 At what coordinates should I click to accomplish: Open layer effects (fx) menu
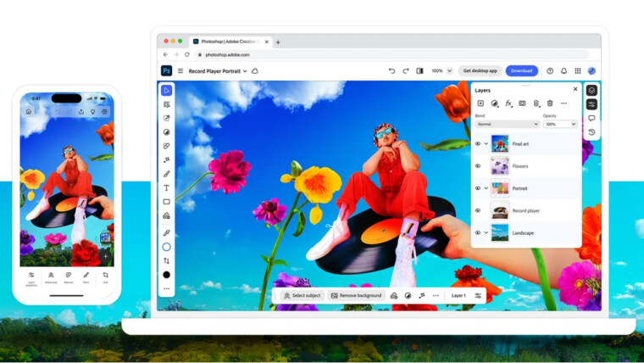click(x=508, y=103)
